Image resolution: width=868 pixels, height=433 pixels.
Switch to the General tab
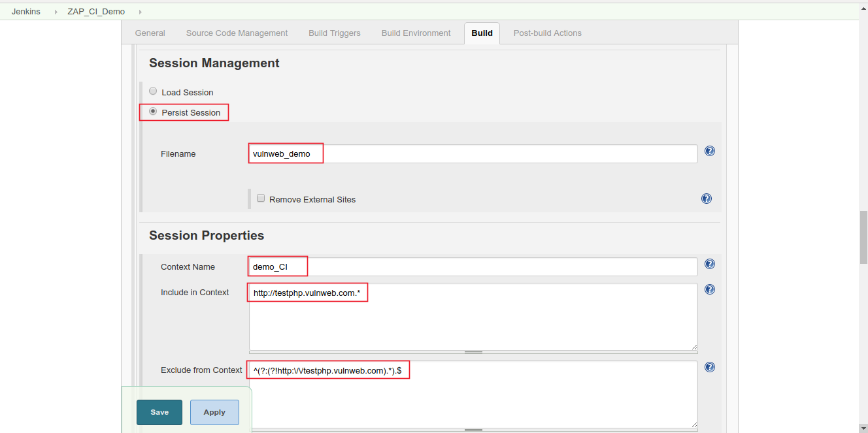click(150, 33)
